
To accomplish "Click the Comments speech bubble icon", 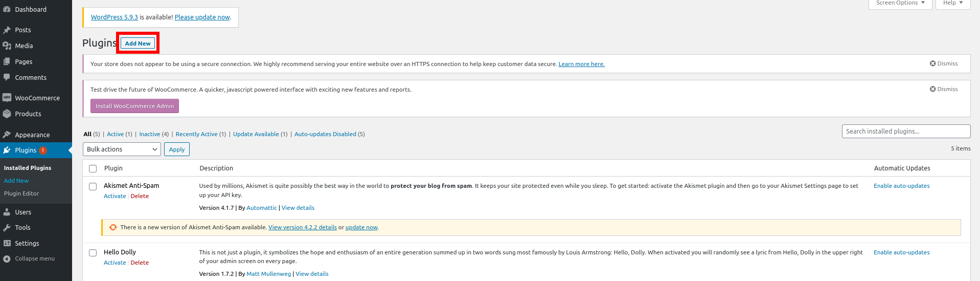I will (7, 78).
